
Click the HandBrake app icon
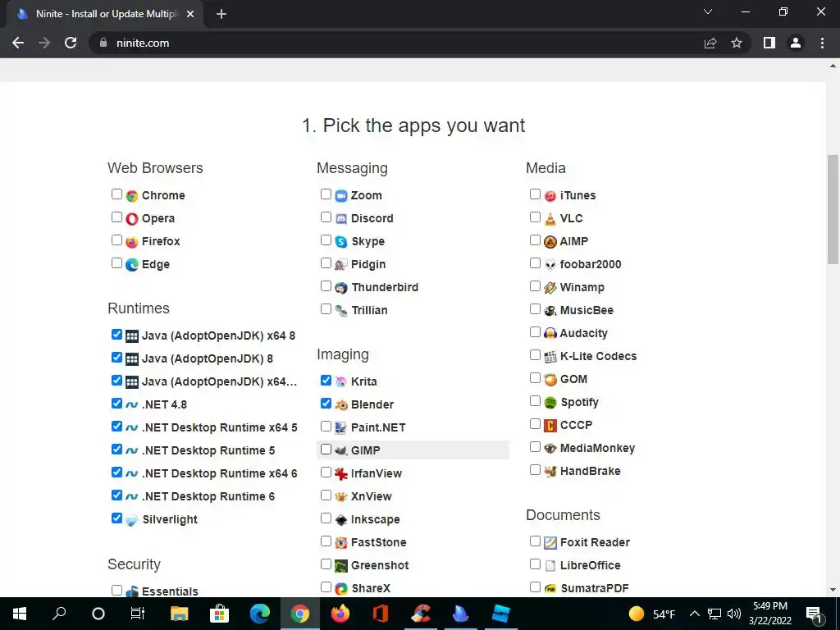tap(550, 472)
